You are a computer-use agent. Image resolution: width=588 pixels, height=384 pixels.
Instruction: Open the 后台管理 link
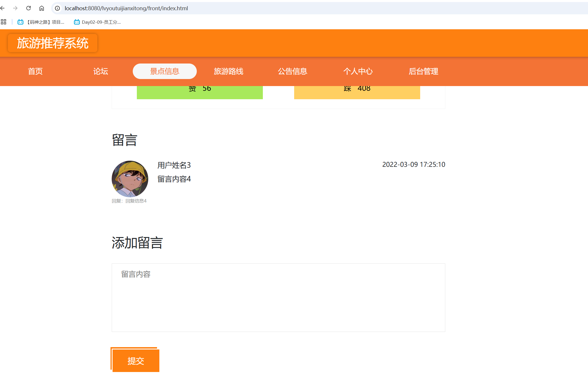pyautogui.click(x=423, y=71)
